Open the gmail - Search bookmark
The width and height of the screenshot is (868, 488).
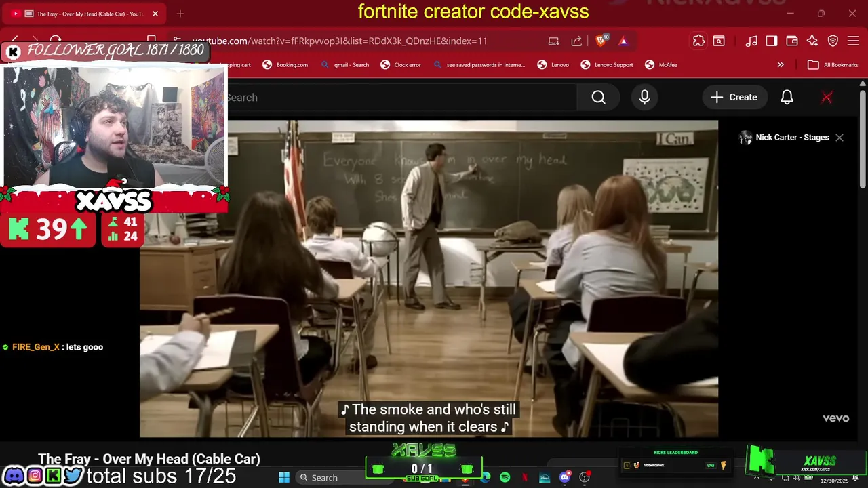pyautogui.click(x=344, y=65)
